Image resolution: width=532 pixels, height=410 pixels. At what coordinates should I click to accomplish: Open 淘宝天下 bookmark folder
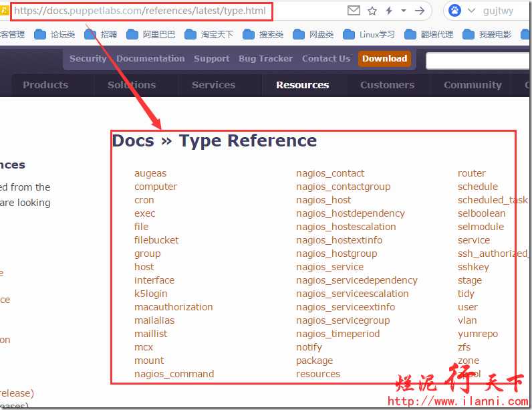(209, 34)
